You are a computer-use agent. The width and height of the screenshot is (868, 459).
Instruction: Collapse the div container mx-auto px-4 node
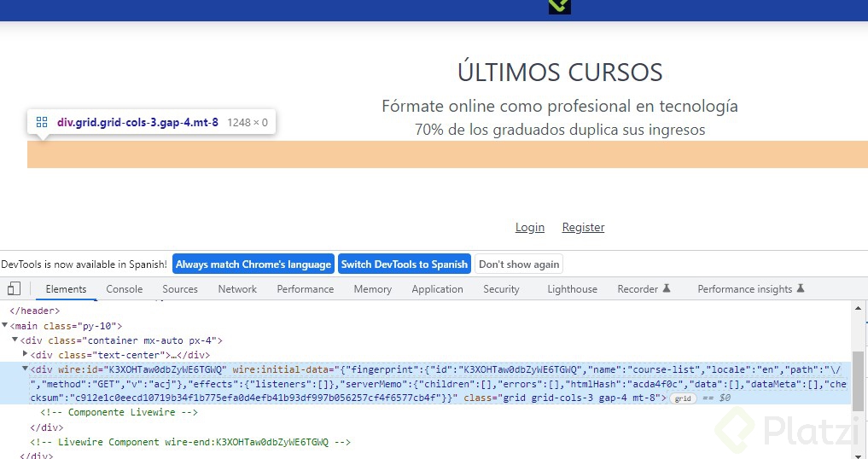[x=15, y=340]
